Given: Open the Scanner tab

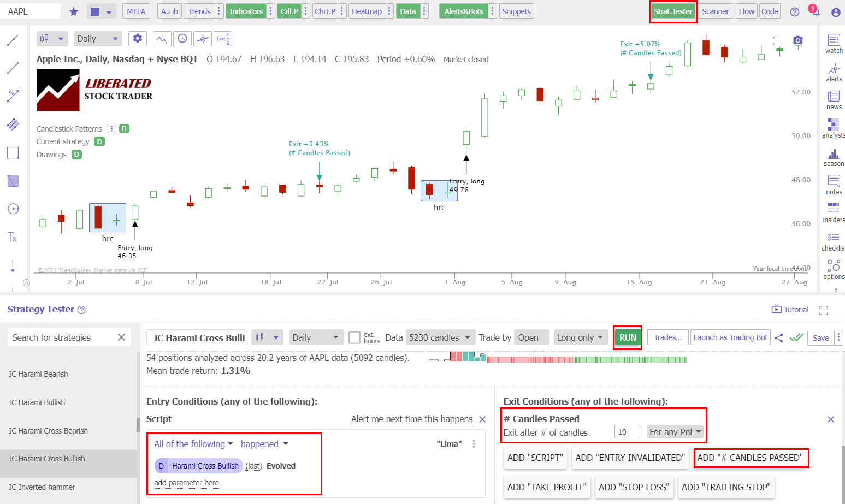Looking at the screenshot, I should click(x=716, y=10).
